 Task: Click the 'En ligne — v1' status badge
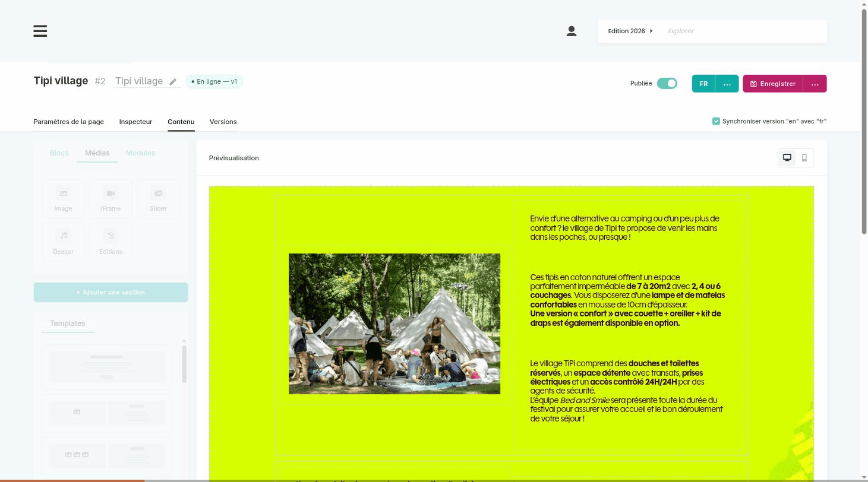[214, 81]
